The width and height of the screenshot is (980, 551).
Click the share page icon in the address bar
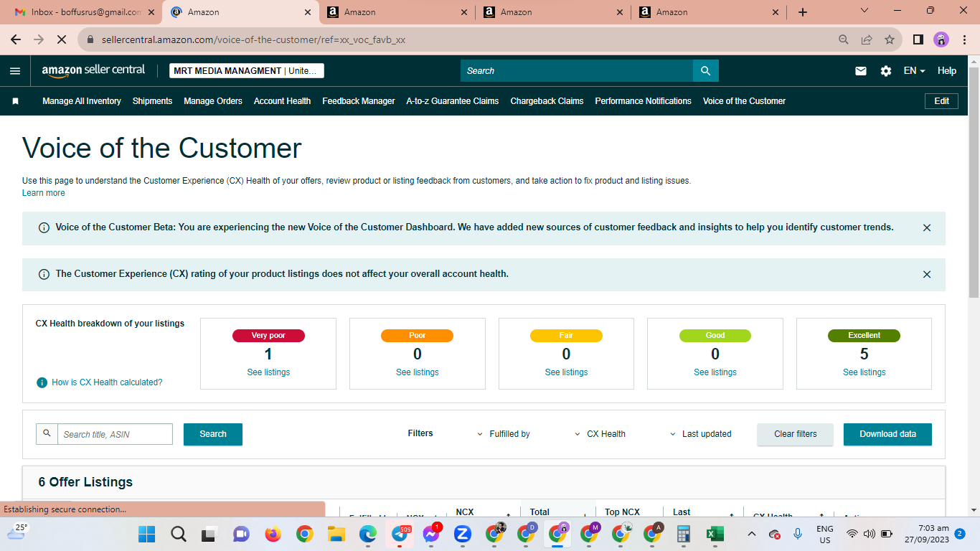[867, 40]
